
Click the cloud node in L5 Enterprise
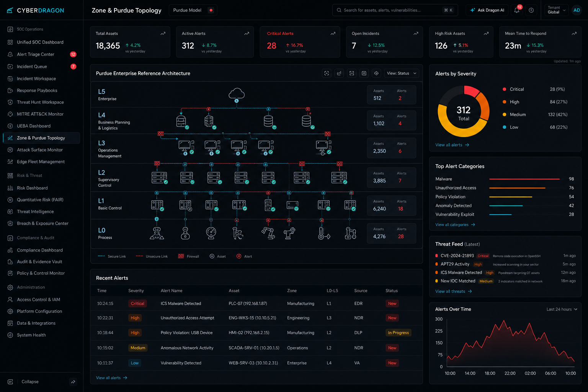[x=237, y=93]
